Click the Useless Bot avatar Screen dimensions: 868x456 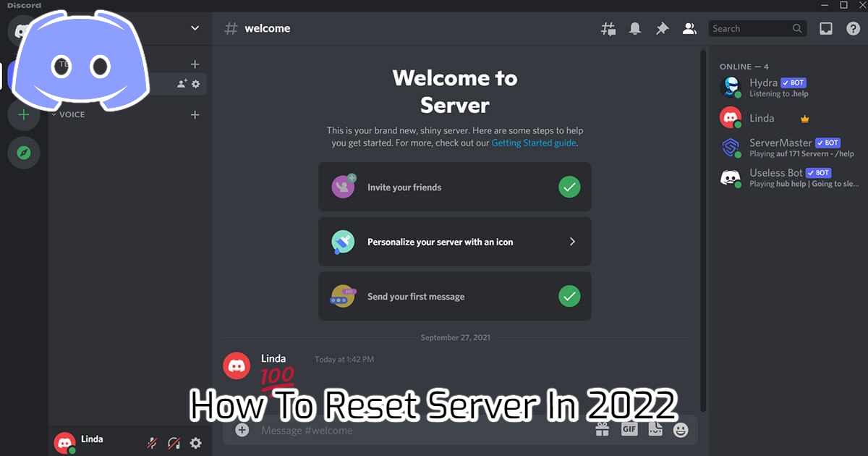pos(731,178)
